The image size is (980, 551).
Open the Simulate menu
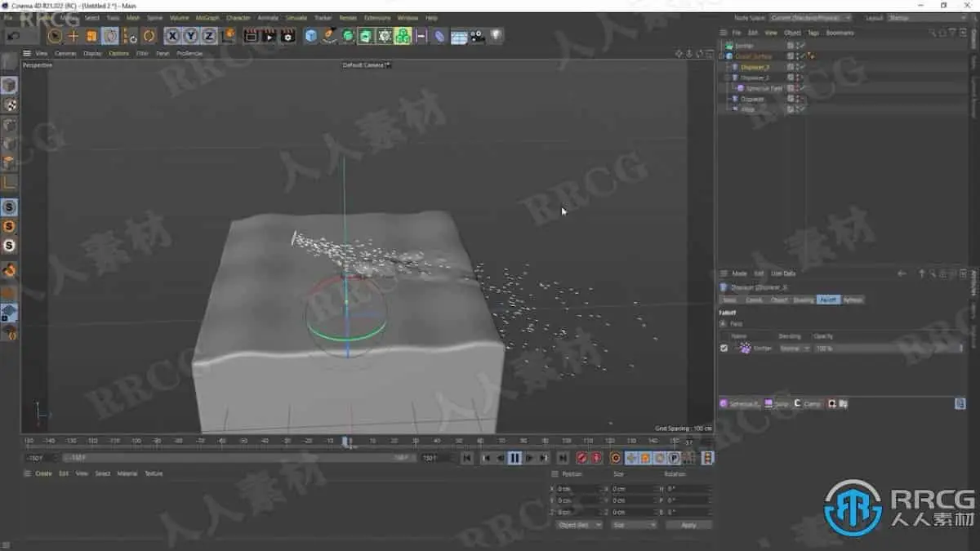(x=297, y=18)
